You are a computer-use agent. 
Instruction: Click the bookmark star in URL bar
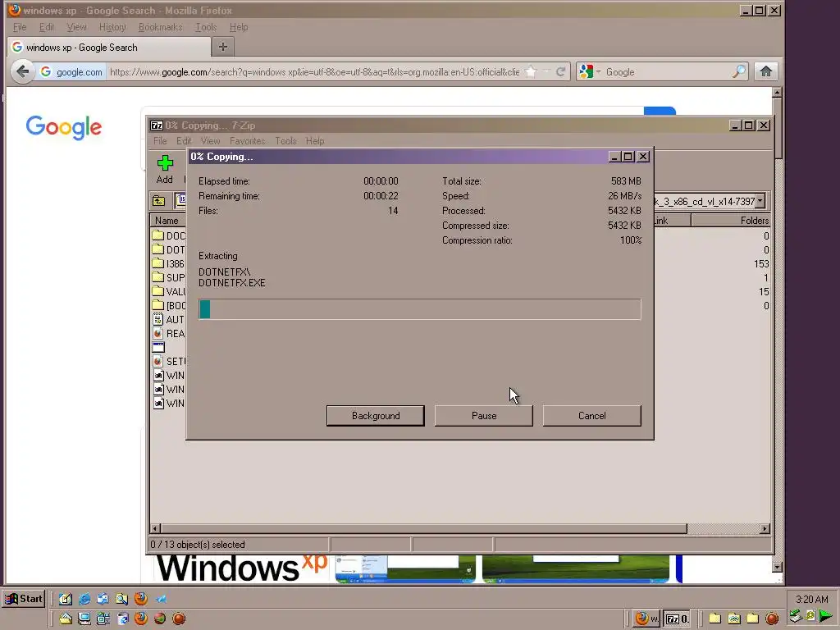(531, 72)
